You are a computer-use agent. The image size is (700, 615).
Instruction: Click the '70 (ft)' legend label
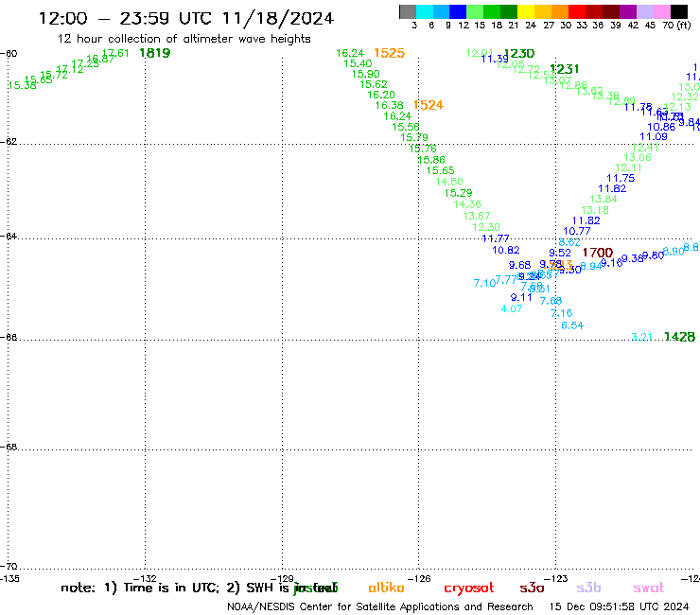coord(676,25)
